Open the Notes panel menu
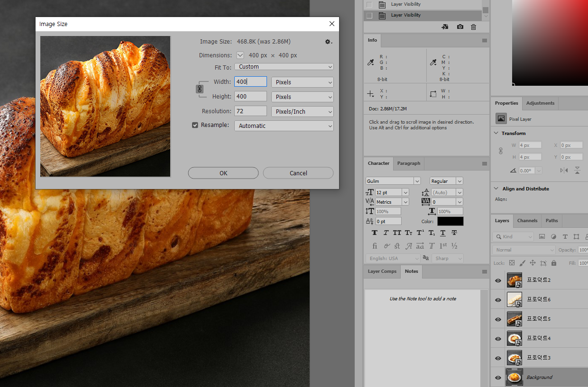This screenshot has height=387, width=588. (x=484, y=271)
